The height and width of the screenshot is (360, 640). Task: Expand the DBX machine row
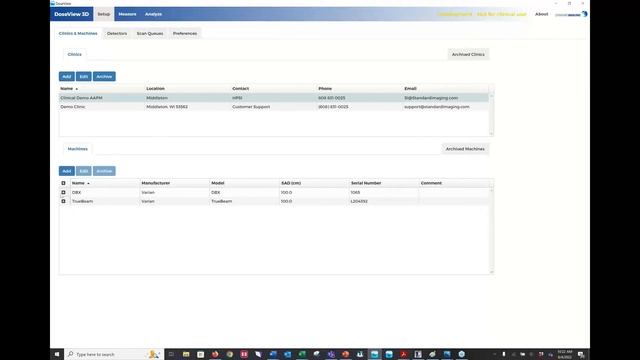point(63,192)
